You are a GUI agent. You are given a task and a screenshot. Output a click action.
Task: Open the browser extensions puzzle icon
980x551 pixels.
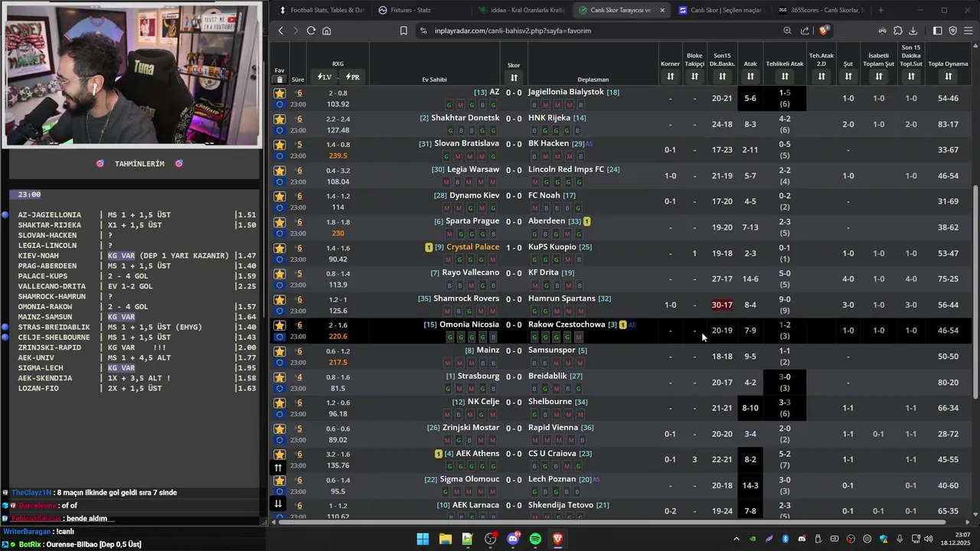point(898,31)
